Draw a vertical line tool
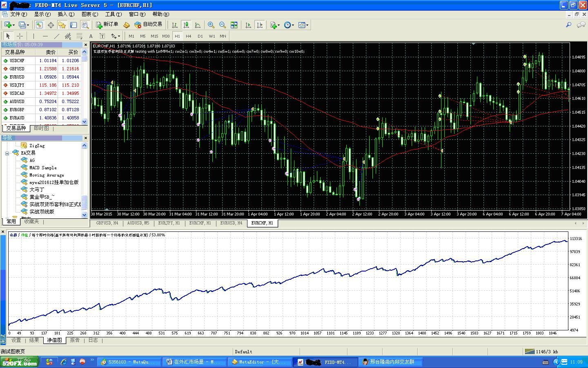The width and height of the screenshot is (588, 368). point(33,36)
